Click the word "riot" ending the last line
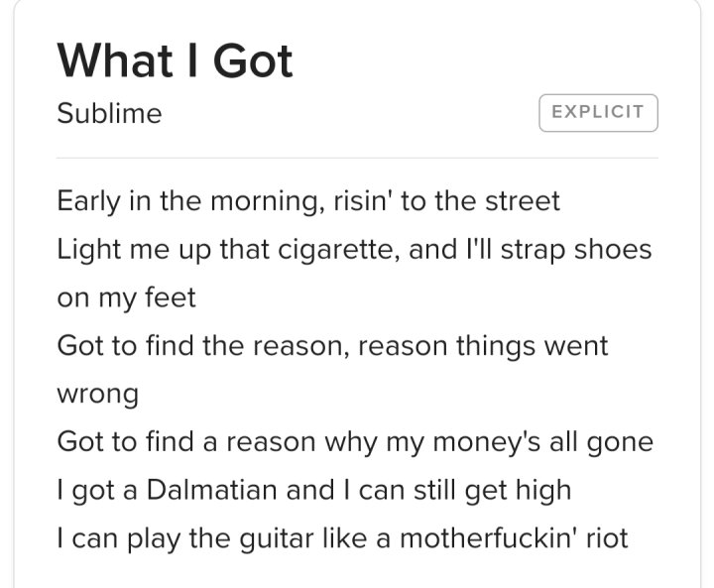714x588 pixels. pyautogui.click(x=607, y=537)
